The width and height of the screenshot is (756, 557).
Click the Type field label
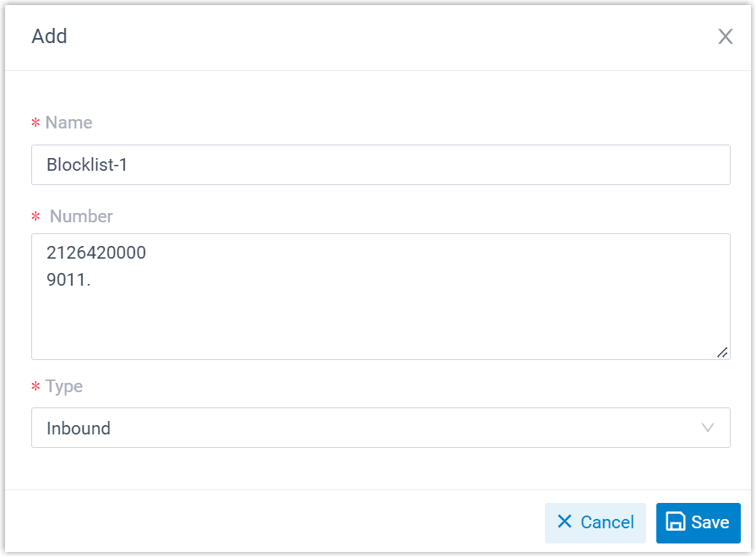coord(64,386)
